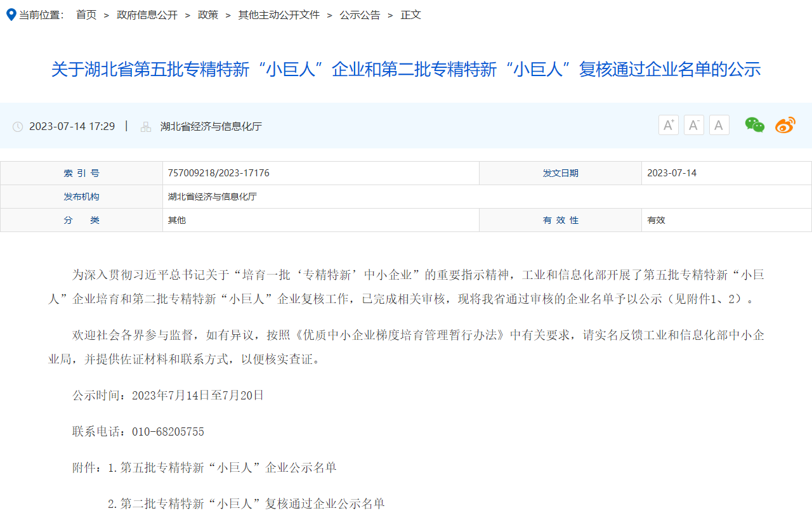Image resolution: width=812 pixels, height=513 pixels.
Task: Share article via Weibo icon
Action: tap(785, 126)
